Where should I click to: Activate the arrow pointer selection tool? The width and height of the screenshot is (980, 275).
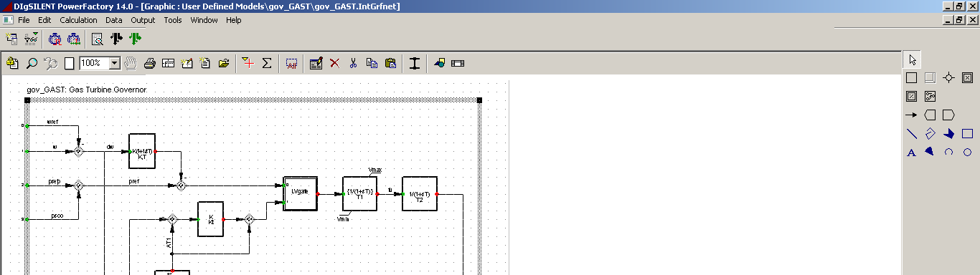[x=912, y=59]
